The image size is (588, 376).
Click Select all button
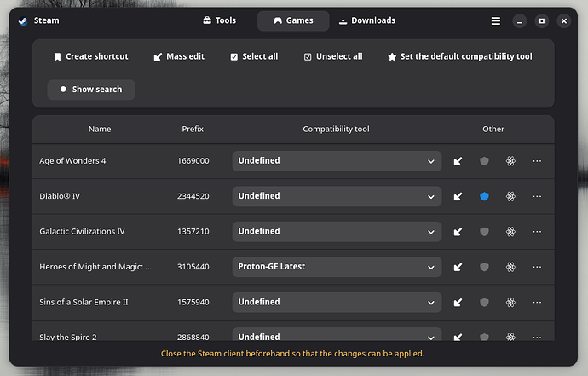click(254, 56)
